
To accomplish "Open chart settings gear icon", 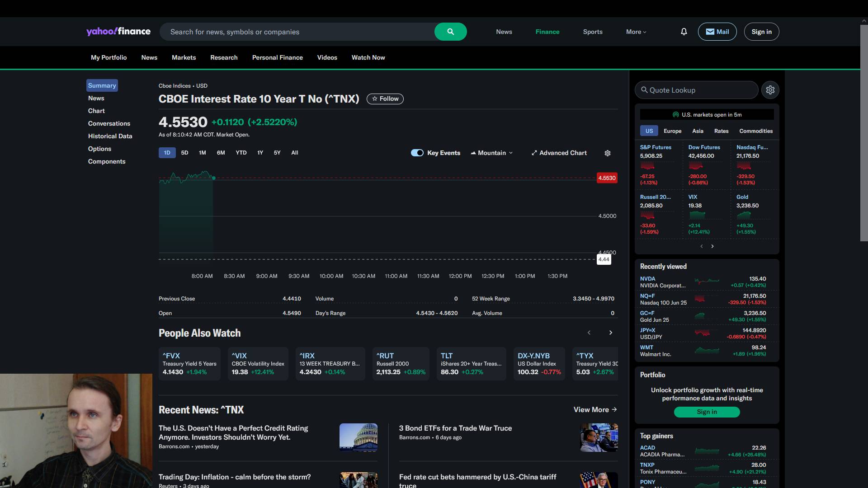I will (608, 153).
